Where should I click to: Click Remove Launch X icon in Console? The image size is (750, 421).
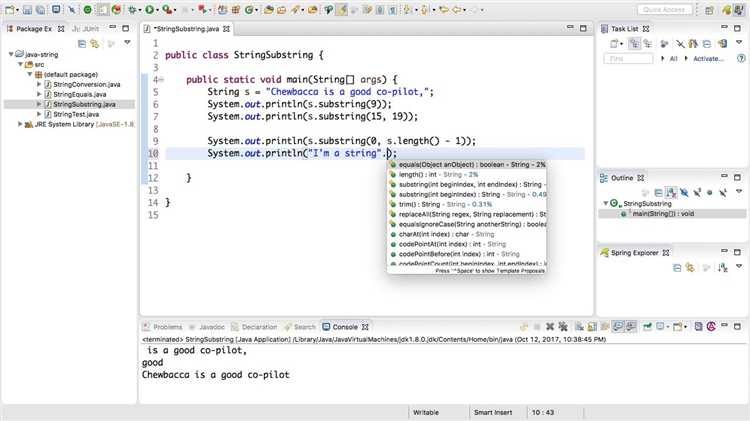point(550,327)
